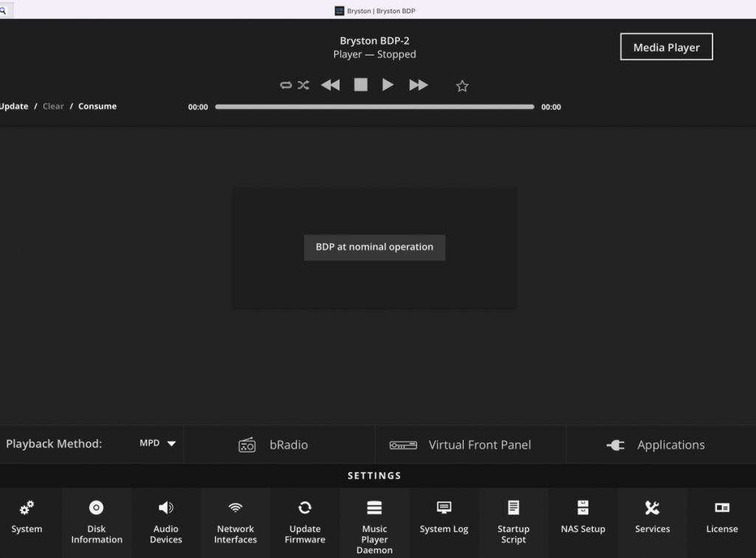The height and width of the screenshot is (558, 756).
Task: Click the playback progress bar
Action: [374, 107]
